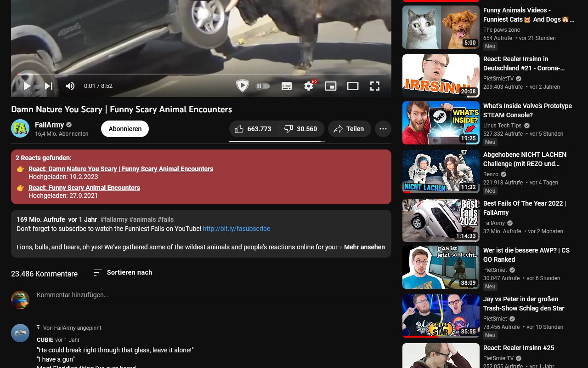Open the player settings gear

[x=309, y=86]
